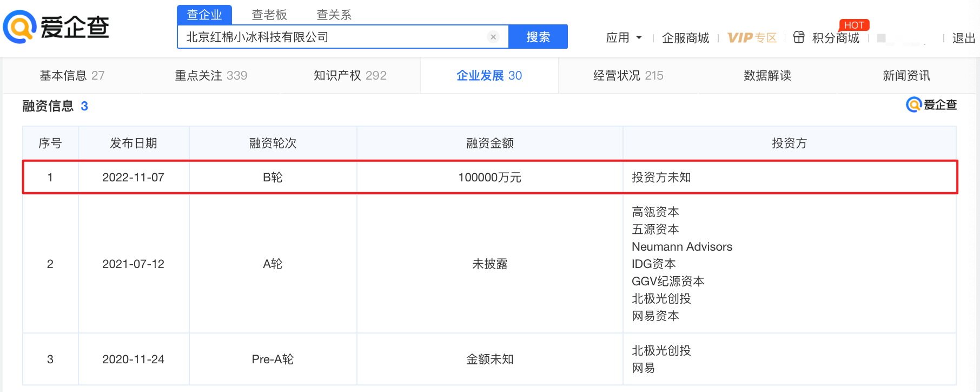Focus the company name search field

[x=333, y=37]
